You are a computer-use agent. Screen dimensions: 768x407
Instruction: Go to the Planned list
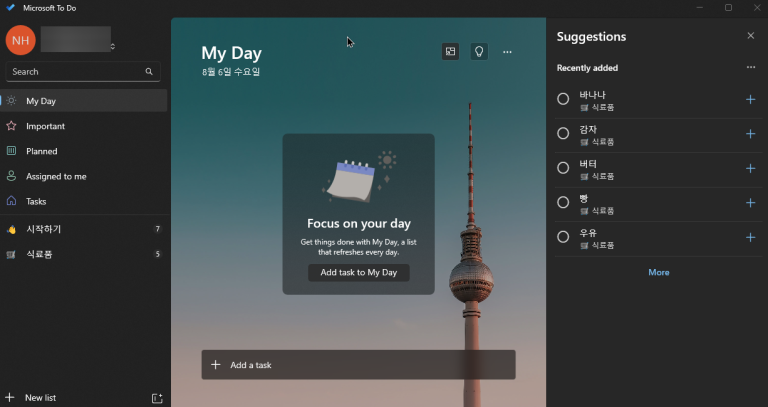pyautogui.click(x=41, y=151)
